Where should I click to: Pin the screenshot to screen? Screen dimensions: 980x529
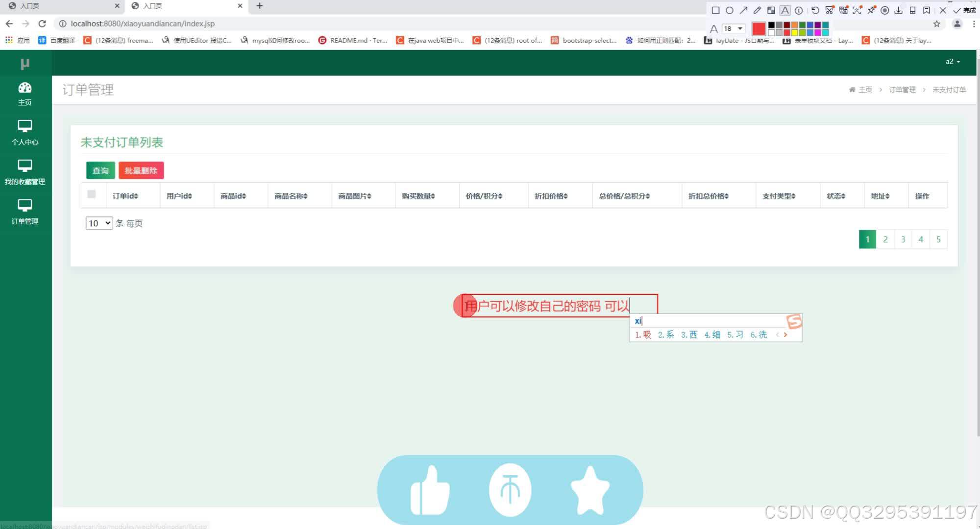click(871, 10)
